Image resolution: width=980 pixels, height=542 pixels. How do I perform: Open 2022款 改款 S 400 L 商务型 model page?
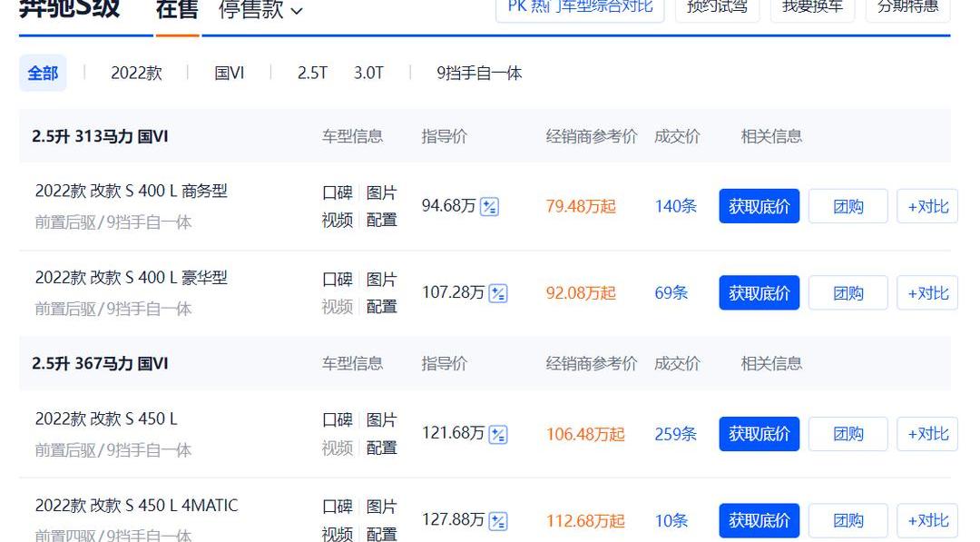tap(132, 192)
